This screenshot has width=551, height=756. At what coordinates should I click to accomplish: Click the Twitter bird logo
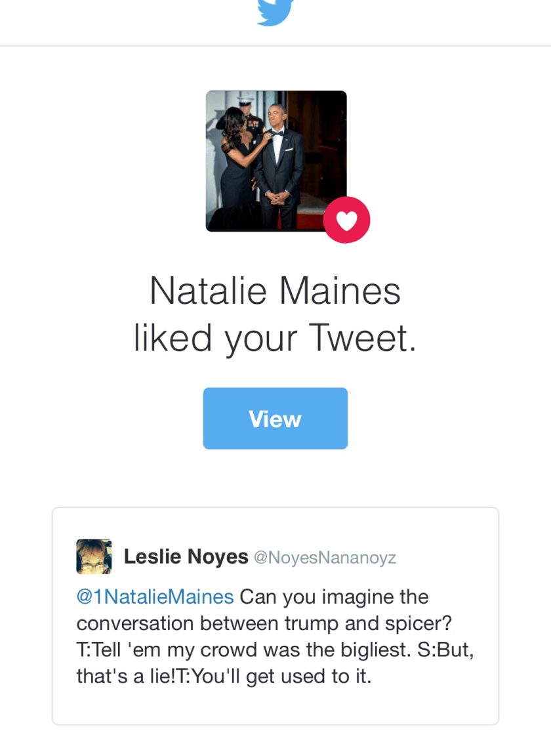tap(275, 12)
